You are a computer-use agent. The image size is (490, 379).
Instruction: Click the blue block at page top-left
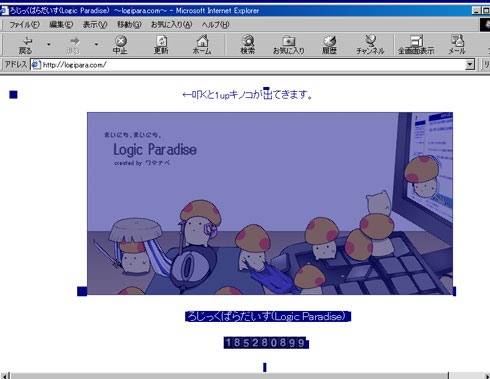(x=13, y=95)
